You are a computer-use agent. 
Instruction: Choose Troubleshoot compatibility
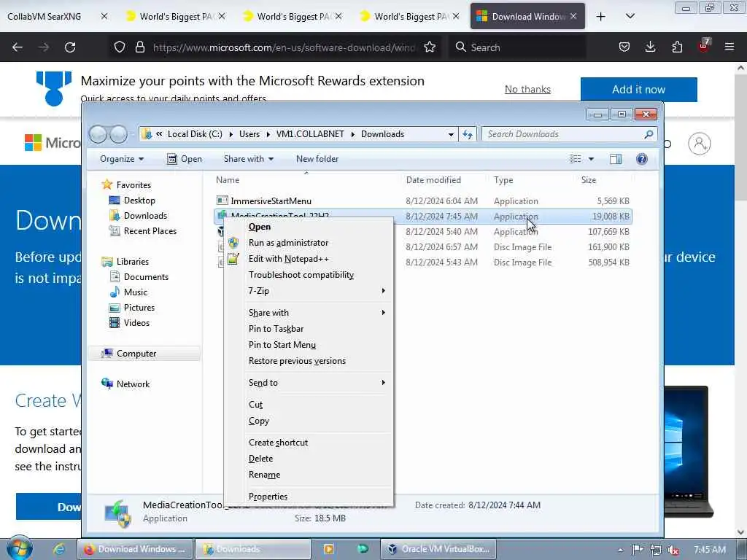(308, 275)
